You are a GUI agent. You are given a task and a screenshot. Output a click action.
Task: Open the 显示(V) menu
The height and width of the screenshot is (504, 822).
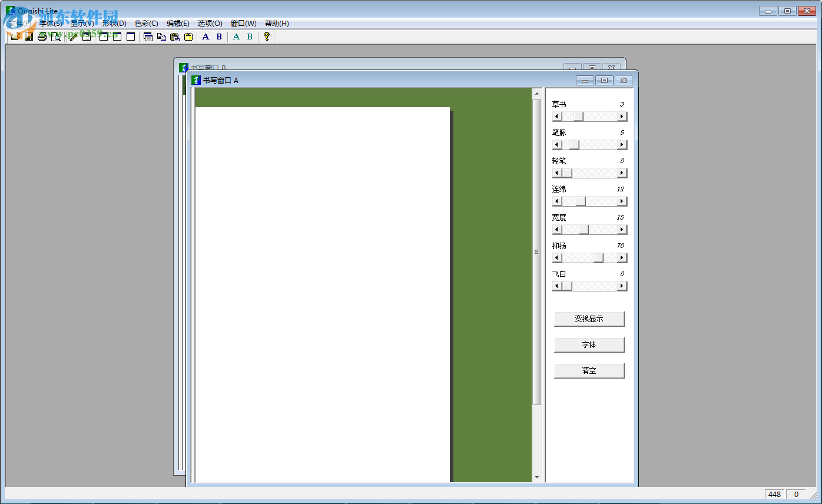tap(82, 24)
